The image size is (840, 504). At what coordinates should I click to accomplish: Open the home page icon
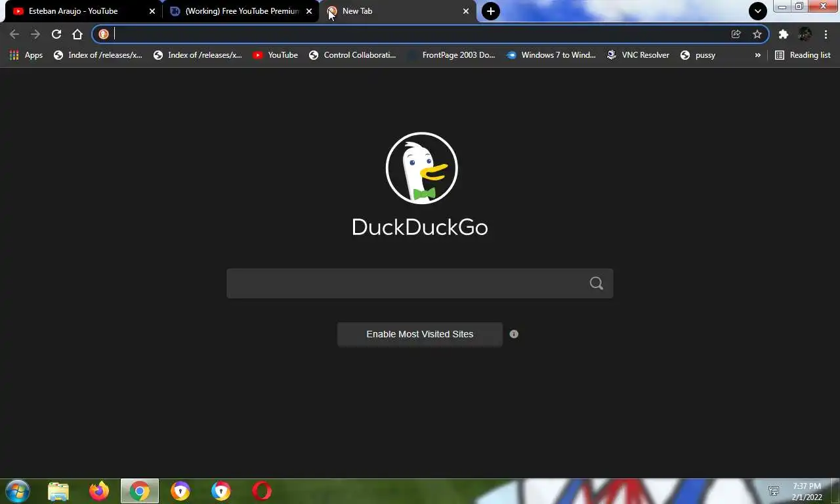coord(77,34)
